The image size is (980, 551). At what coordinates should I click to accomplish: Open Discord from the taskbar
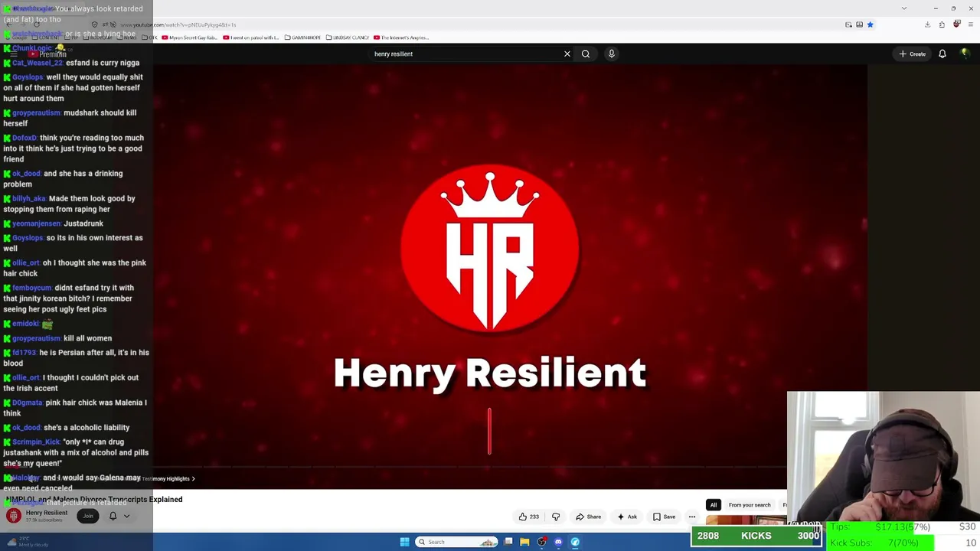coord(558,542)
